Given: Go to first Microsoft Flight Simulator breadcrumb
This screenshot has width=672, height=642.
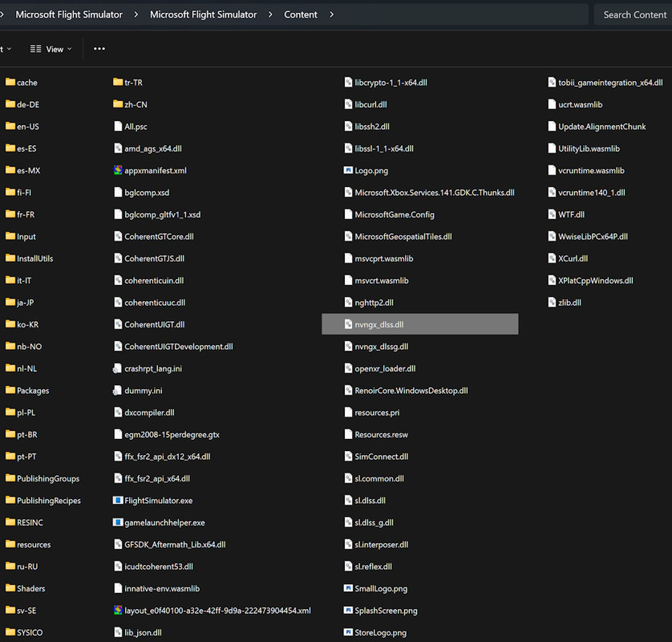Looking at the screenshot, I should 69,14.
